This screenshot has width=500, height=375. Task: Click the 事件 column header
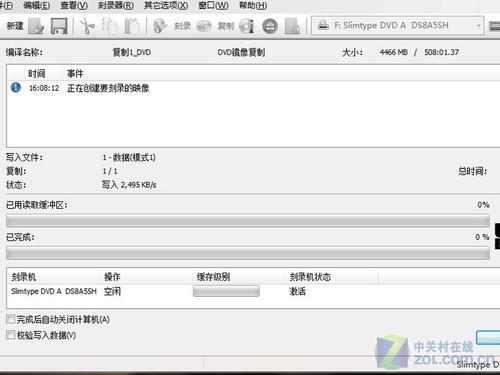pyautogui.click(x=75, y=73)
